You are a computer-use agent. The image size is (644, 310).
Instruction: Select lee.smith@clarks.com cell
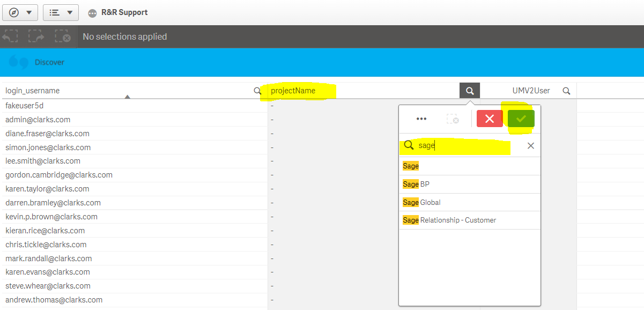(x=134, y=161)
